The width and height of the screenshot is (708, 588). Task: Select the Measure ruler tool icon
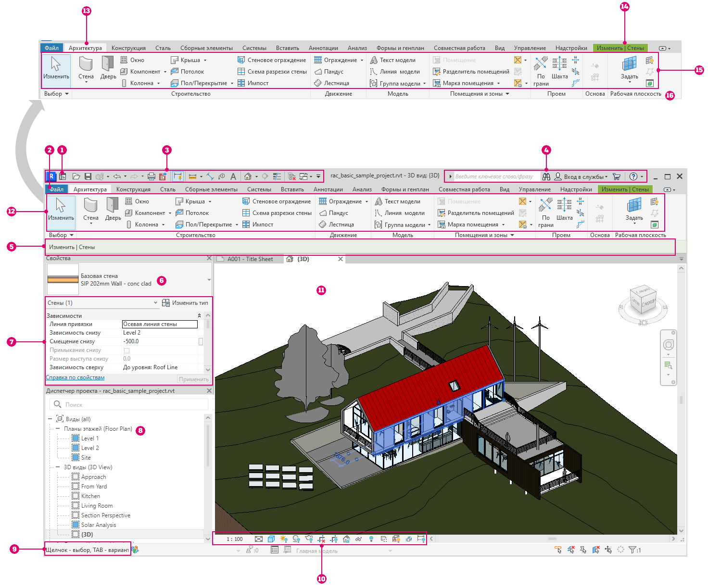[193, 176]
